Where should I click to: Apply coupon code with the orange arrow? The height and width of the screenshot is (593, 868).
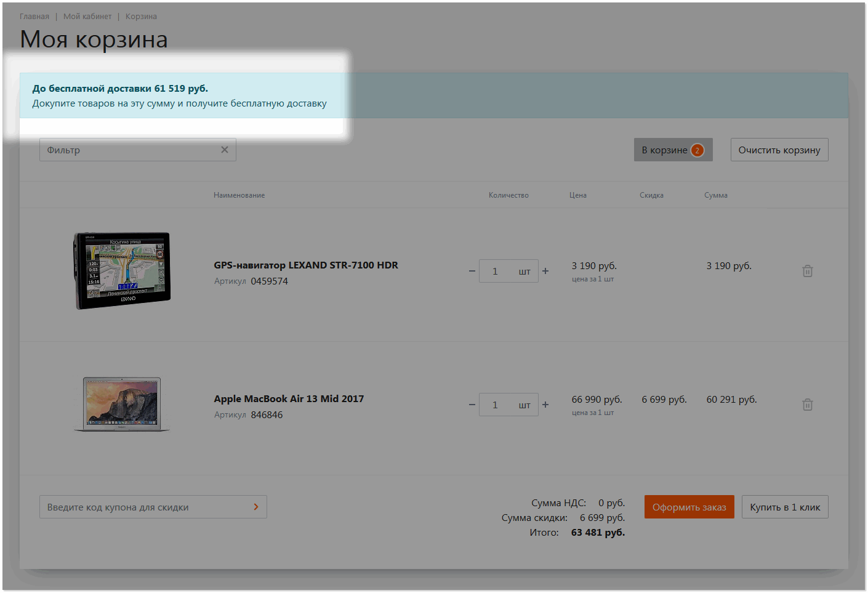pyautogui.click(x=256, y=507)
